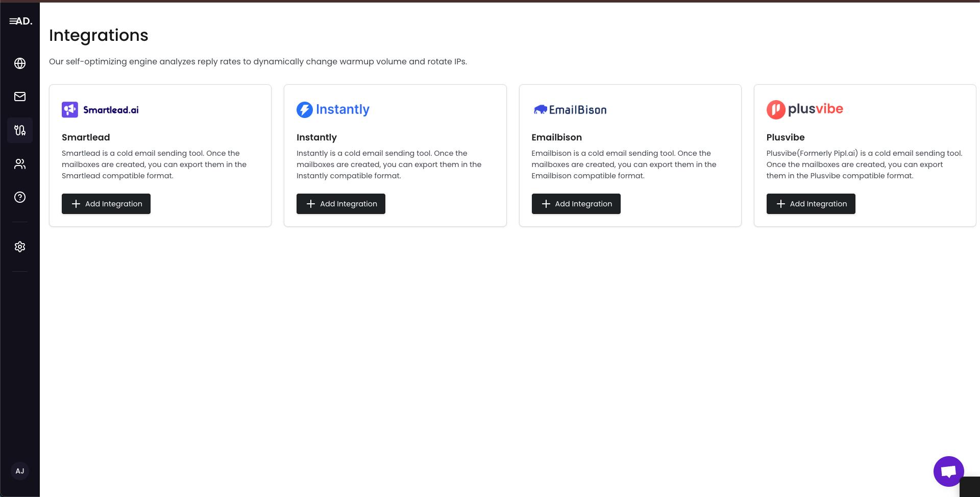Add the Plusvibe integration

click(811, 204)
